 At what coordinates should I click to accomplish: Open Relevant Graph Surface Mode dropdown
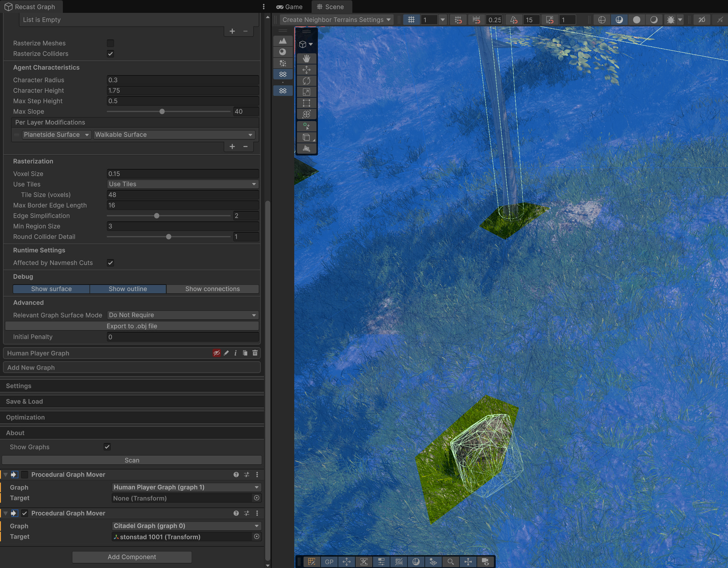tap(183, 315)
